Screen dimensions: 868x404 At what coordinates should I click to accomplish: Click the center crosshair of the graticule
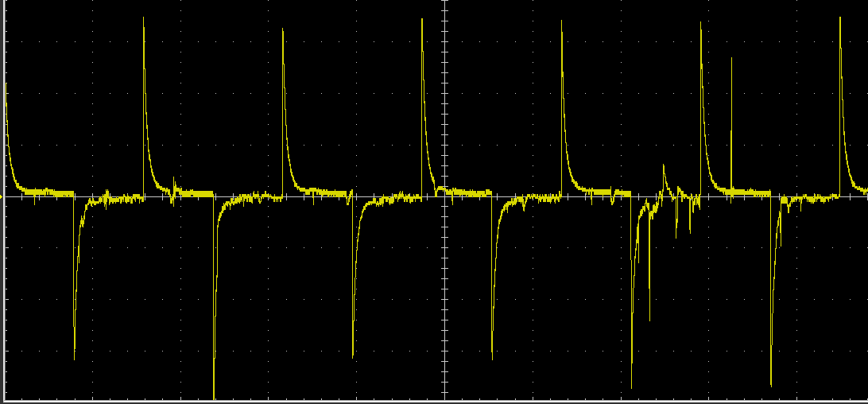point(445,197)
